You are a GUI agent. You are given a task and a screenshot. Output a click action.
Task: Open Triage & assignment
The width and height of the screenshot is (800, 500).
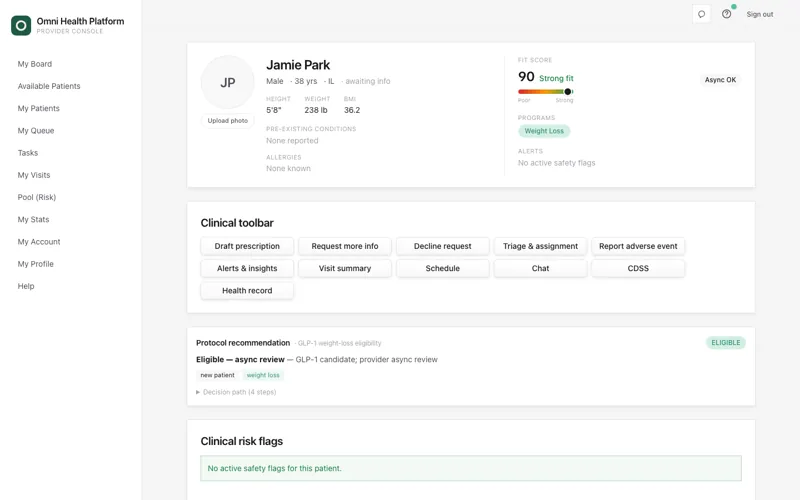tap(540, 246)
